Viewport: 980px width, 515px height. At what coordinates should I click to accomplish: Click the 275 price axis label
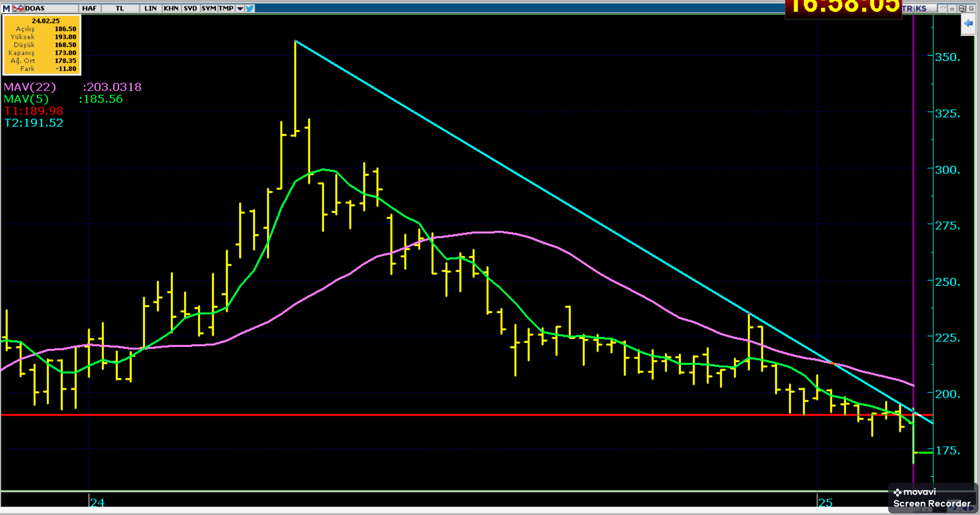pos(947,226)
